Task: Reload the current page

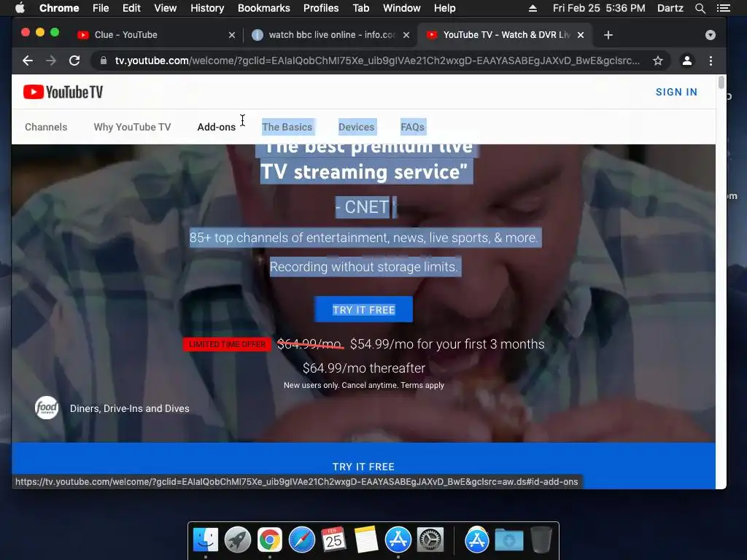Action: (x=74, y=61)
